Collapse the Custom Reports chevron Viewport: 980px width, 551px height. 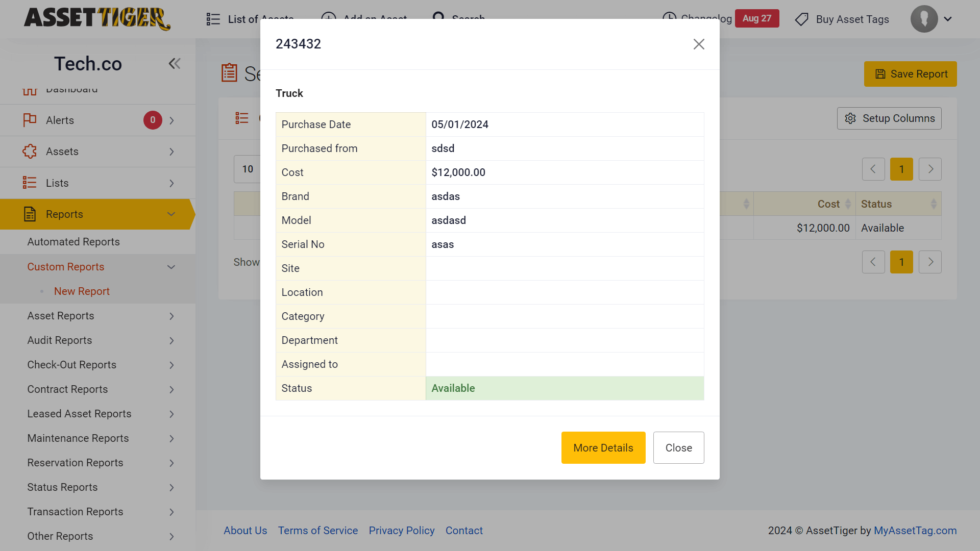pos(171,267)
